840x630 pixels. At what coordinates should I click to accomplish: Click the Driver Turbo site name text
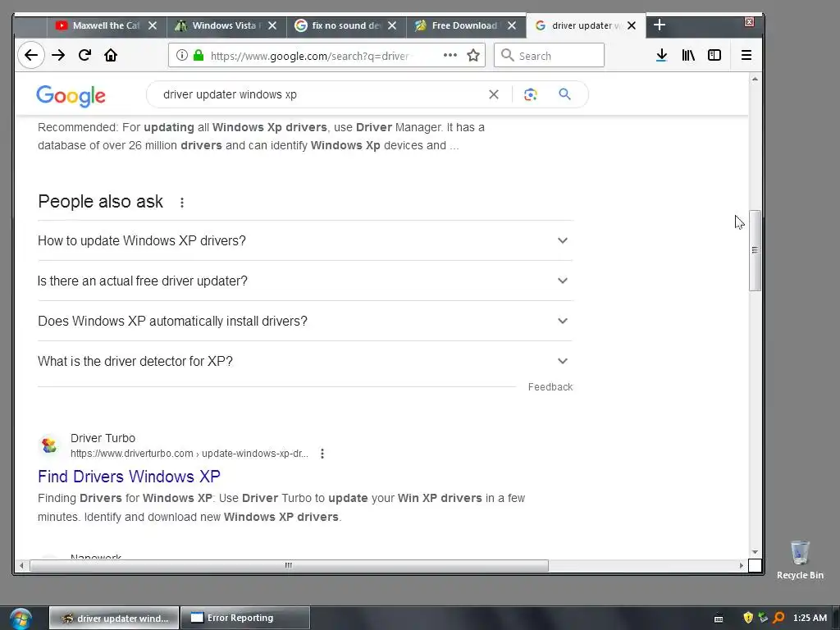[103, 438]
